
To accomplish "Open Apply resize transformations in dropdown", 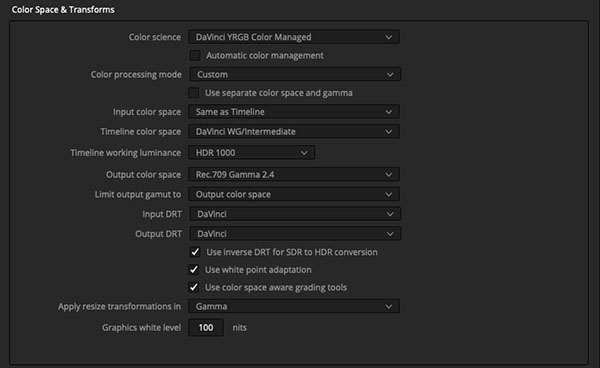I will tap(294, 306).
